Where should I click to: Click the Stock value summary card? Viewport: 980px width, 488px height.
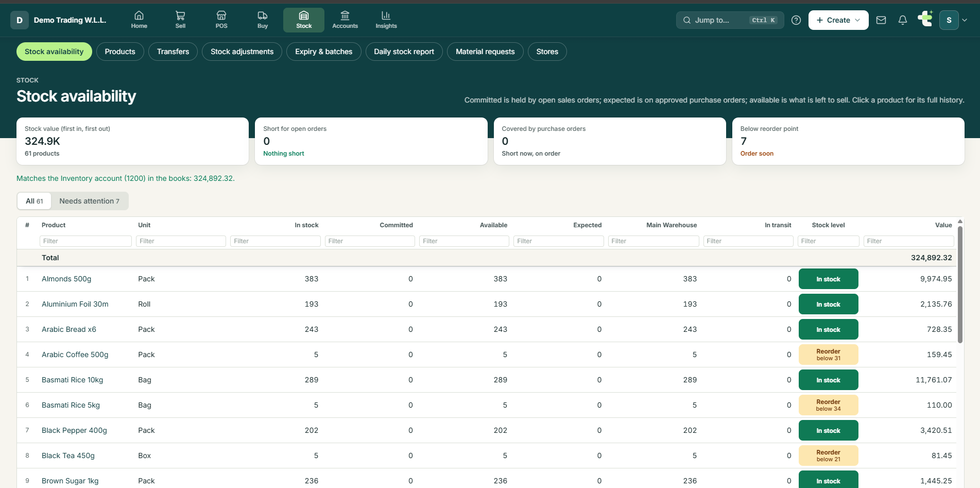coord(132,141)
